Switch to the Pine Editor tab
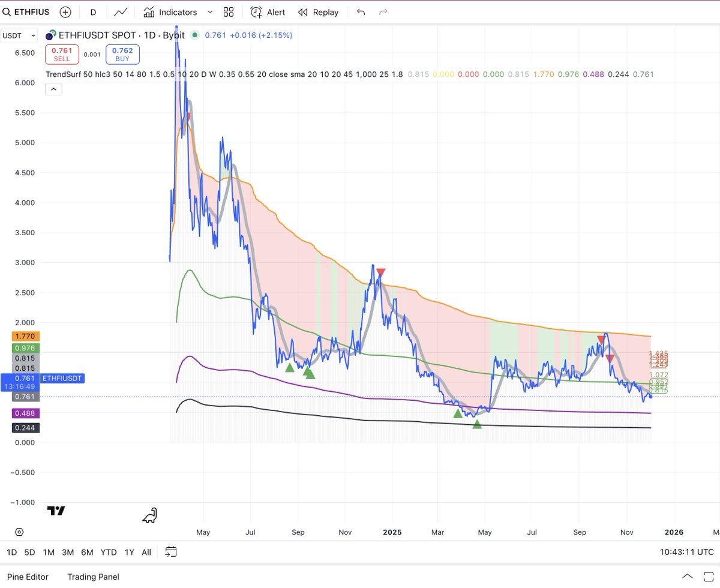Viewport: 720px width, 588px height. coord(28,576)
